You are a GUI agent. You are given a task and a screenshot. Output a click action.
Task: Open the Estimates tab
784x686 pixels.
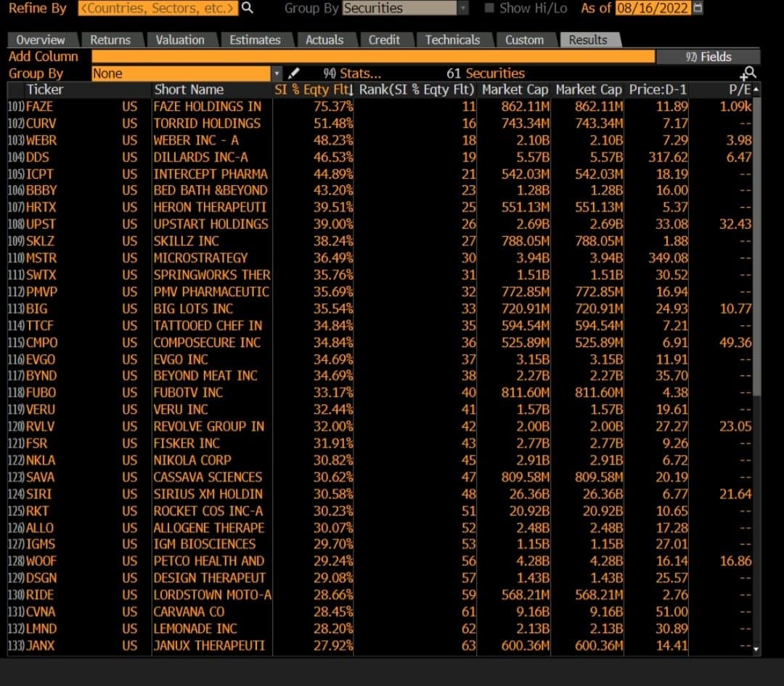255,40
